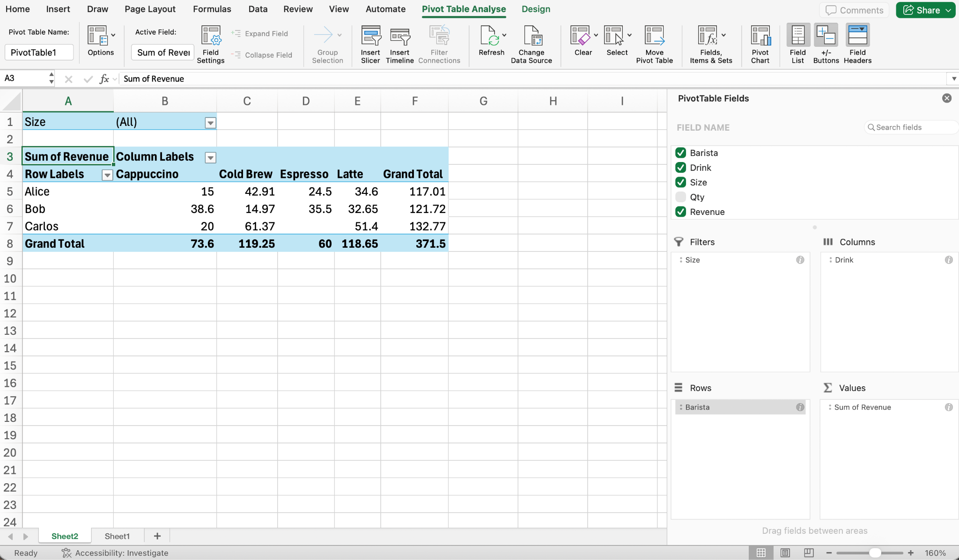Insert a Slicer
The width and height of the screenshot is (959, 560).
pos(370,44)
